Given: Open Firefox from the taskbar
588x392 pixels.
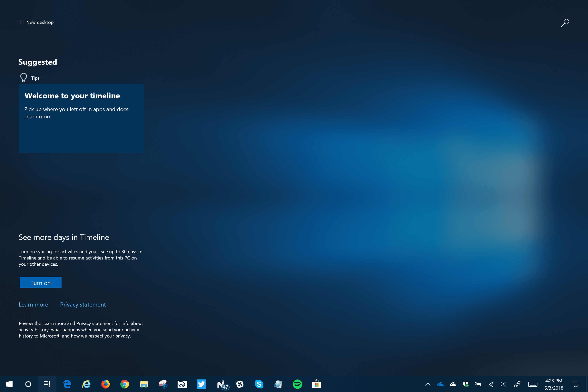Looking at the screenshot, I should point(105,384).
